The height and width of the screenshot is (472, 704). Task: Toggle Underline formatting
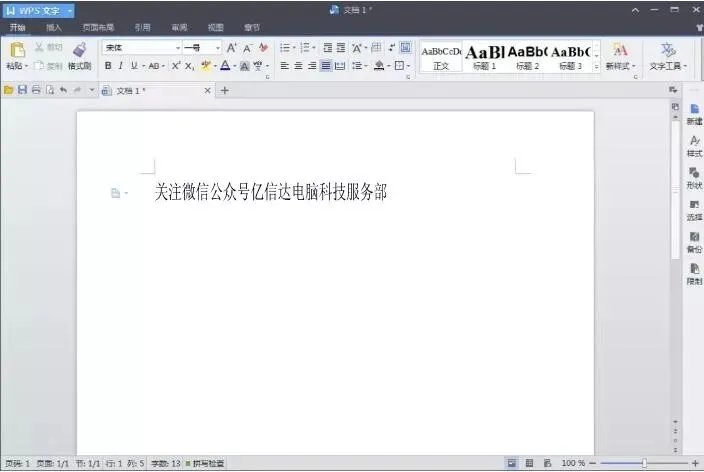coord(134,66)
